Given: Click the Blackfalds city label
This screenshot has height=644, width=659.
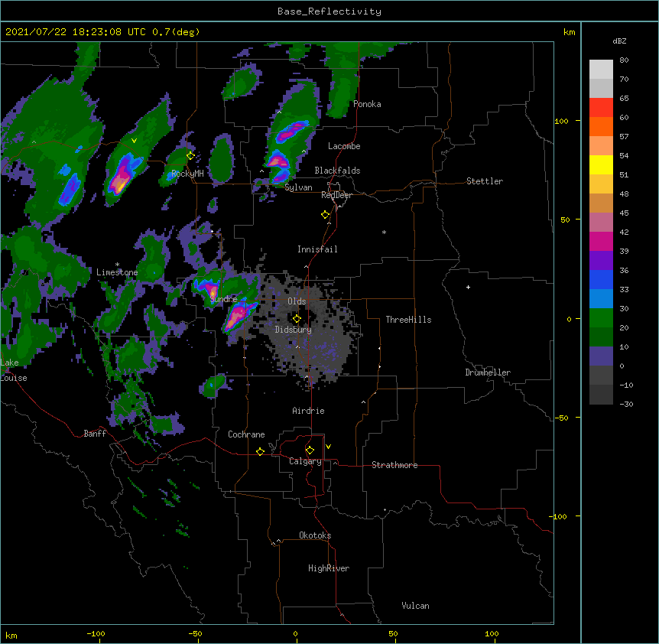Looking at the screenshot, I should [x=337, y=171].
